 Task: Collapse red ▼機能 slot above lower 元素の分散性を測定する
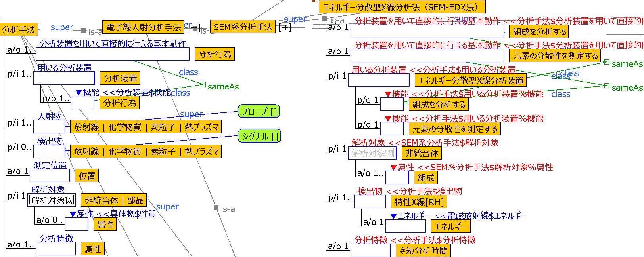(x=388, y=119)
